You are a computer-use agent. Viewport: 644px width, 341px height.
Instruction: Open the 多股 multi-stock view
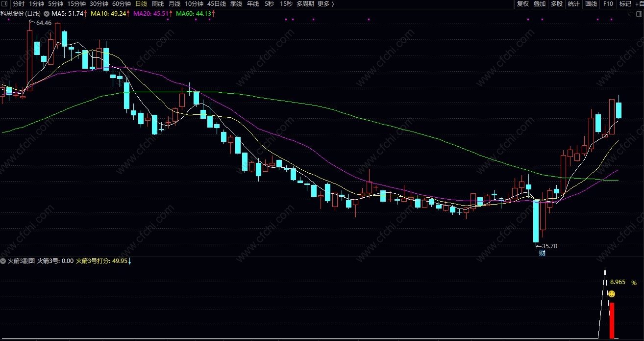click(x=557, y=4)
